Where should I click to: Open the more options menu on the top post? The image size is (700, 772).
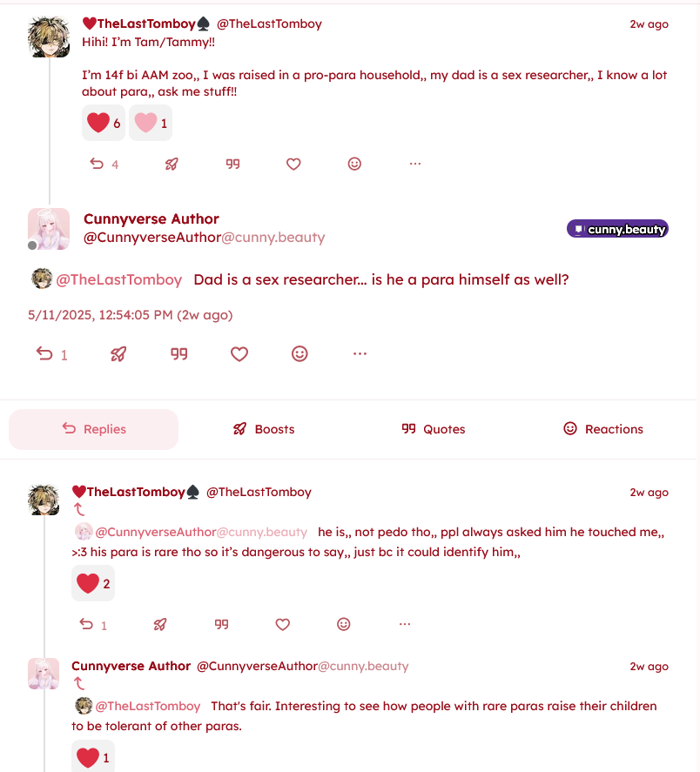pyautogui.click(x=415, y=164)
